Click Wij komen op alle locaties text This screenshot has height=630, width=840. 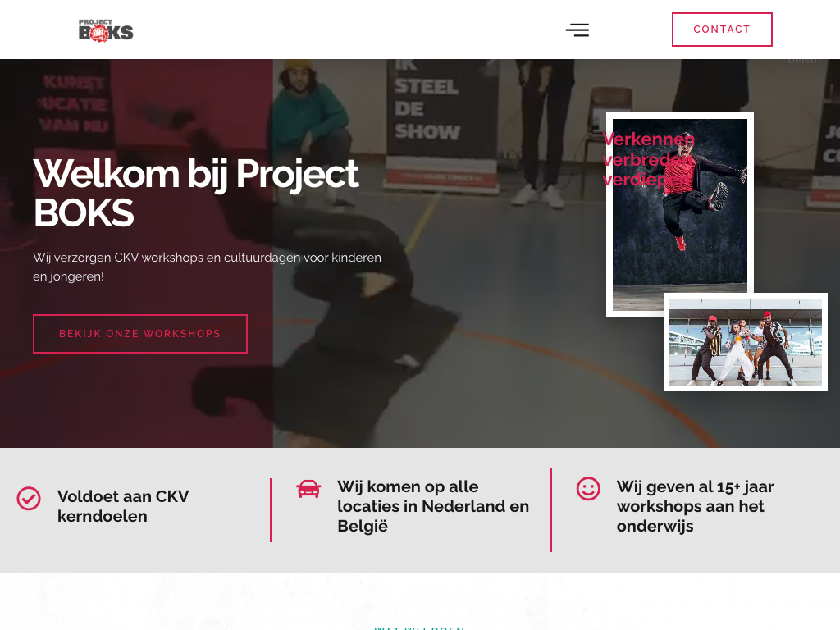pos(433,506)
